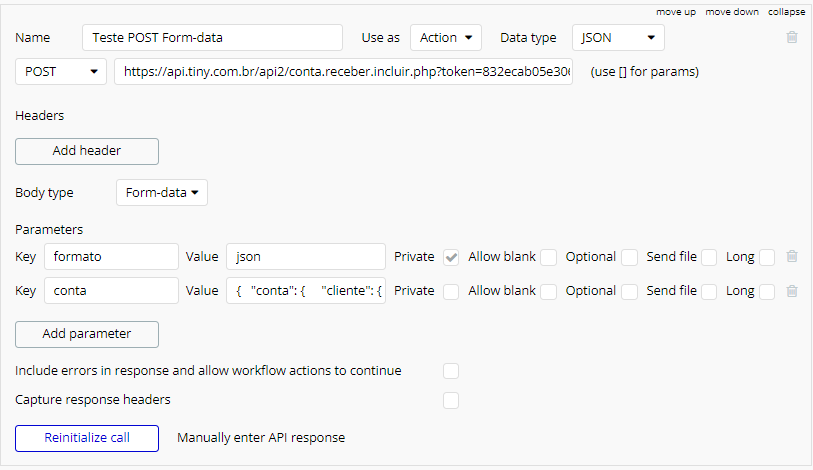Click the API URL input field
This screenshot has width=813, height=470.
coord(343,72)
